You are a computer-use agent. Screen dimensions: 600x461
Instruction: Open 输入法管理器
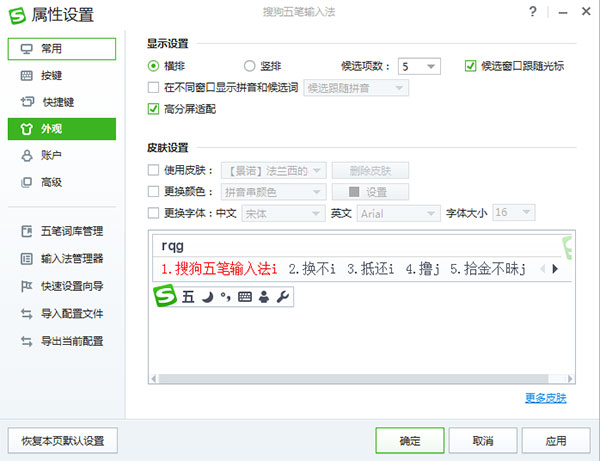tap(62, 259)
